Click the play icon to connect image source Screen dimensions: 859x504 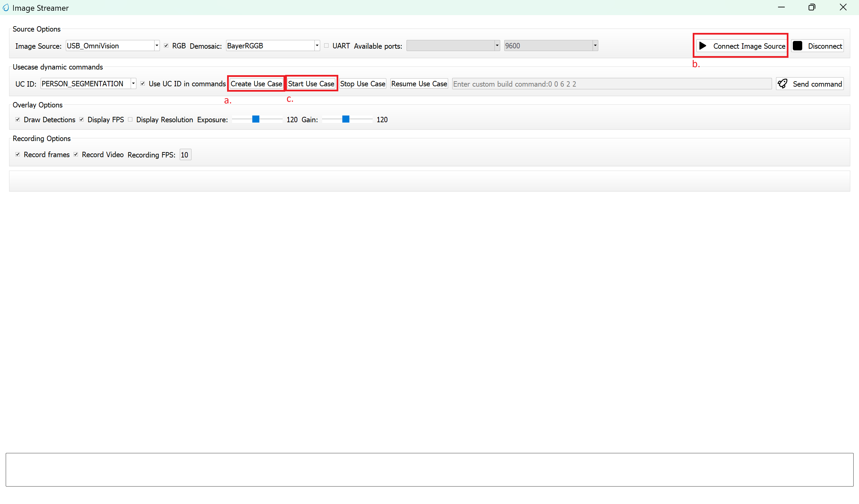(703, 46)
